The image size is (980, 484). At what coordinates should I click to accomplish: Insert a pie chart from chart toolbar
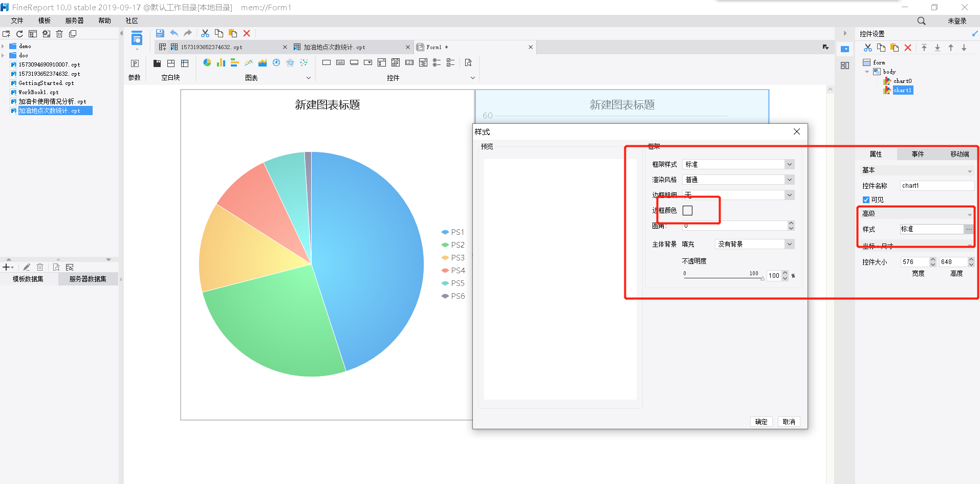[207, 62]
